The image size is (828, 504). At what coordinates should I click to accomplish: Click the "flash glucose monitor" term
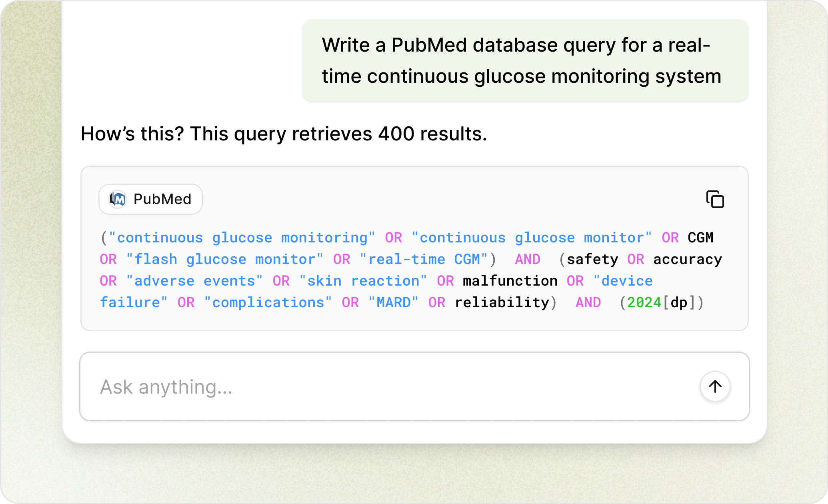pyautogui.click(x=225, y=260)
